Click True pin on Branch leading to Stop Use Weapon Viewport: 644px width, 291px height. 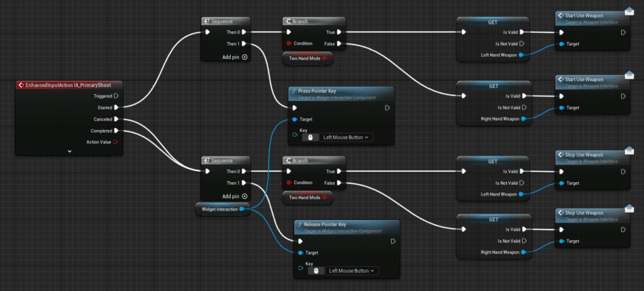coord(339,172)
